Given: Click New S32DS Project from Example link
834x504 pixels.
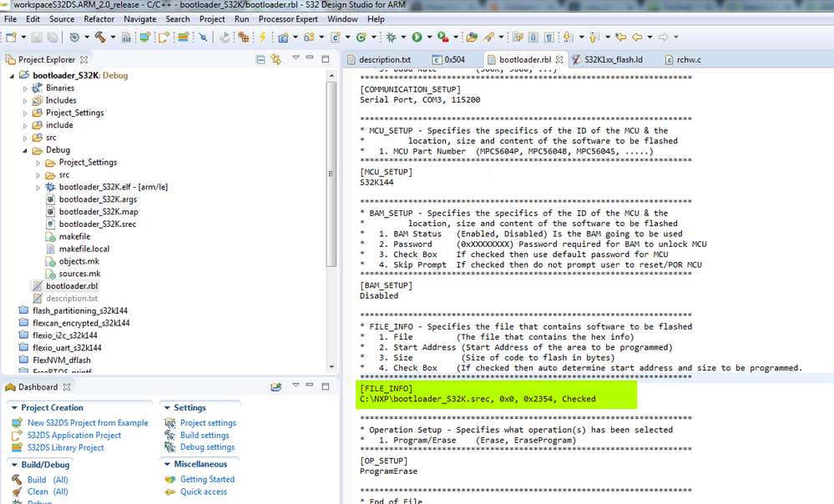Looking at the screenshot, I should pyautogui.click(x=88, y=423).
